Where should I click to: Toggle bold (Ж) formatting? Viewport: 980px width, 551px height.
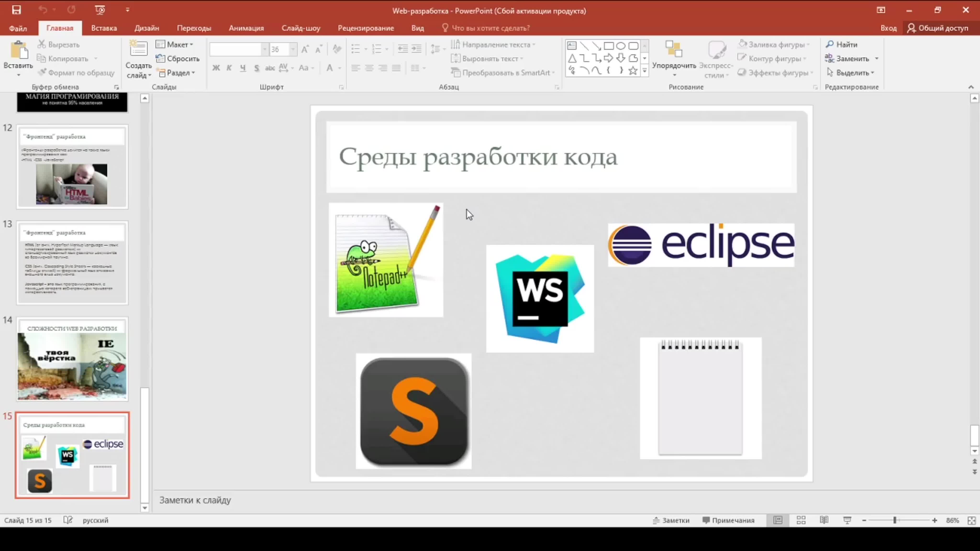216,68
